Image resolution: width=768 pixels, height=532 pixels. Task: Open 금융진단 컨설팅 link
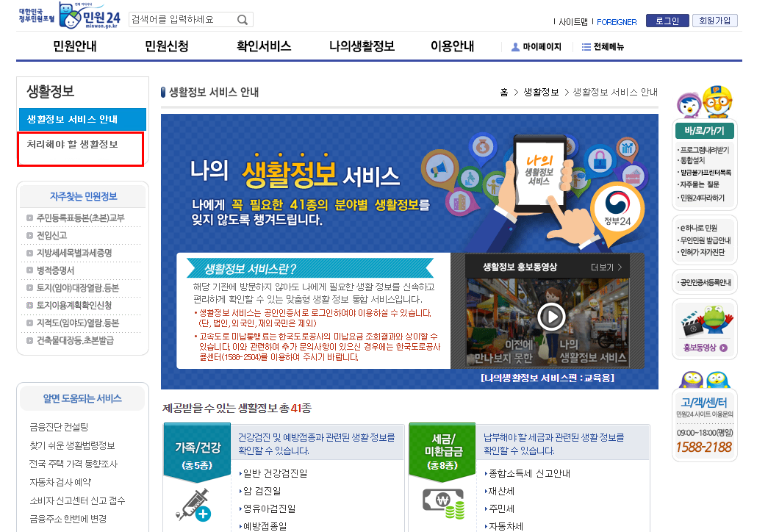(x=59, y=427)
